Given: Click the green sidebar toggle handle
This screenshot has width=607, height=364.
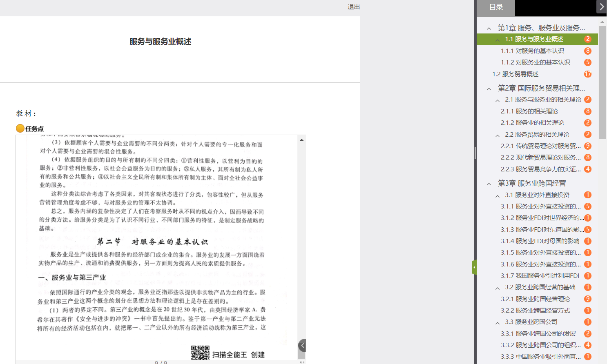Looking at the screenshot, I should pyautogui.click(x=474, y=267).
